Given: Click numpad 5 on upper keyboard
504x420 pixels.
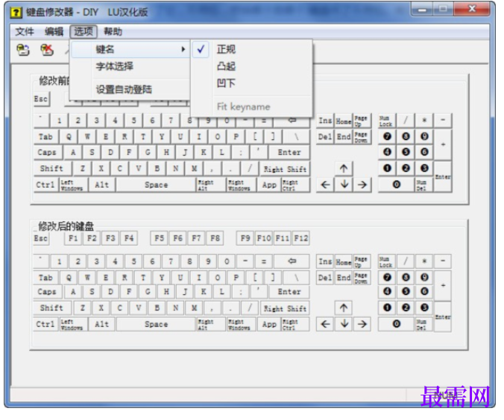Looking at the screenshot, I should tap(406, 152).
